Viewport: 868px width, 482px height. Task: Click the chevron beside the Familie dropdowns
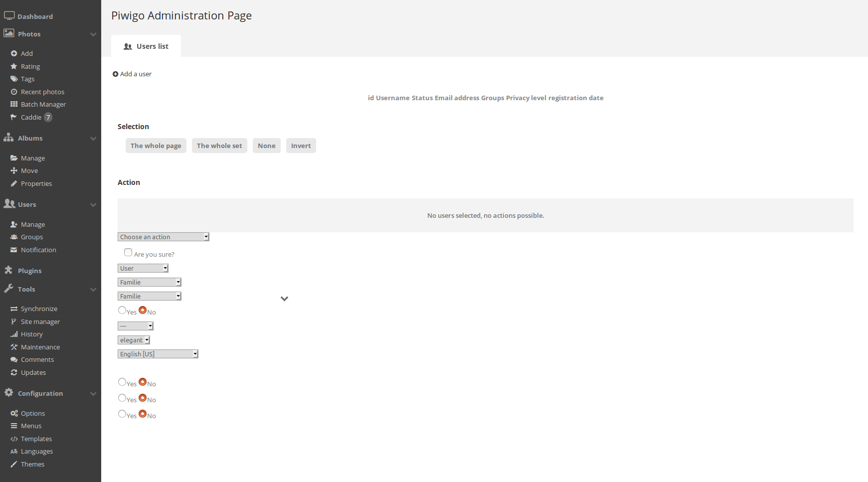284,299
